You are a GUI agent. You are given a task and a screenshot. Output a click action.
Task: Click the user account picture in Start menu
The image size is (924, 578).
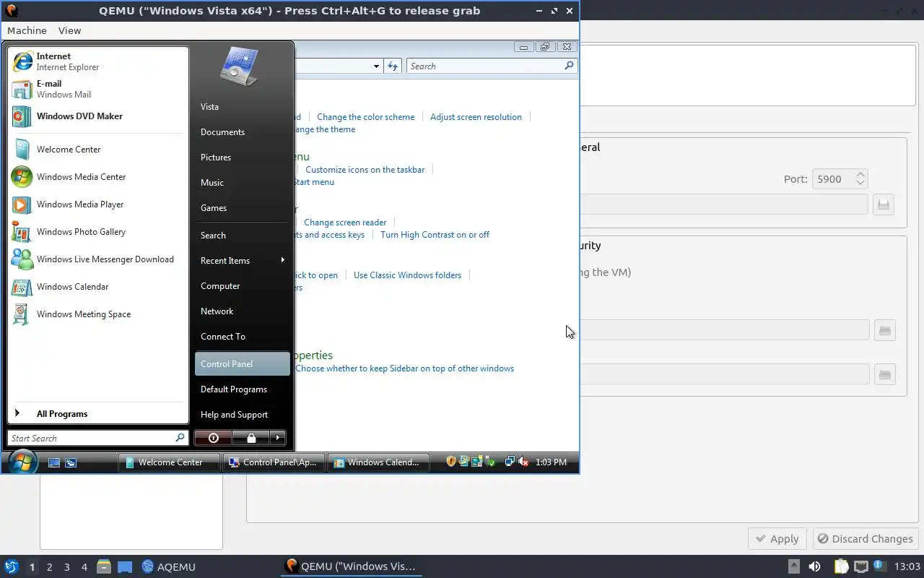(239, 66)
